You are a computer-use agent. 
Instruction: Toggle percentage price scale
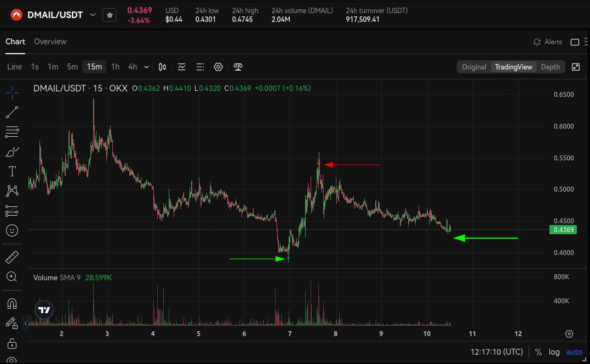[539, 352]
